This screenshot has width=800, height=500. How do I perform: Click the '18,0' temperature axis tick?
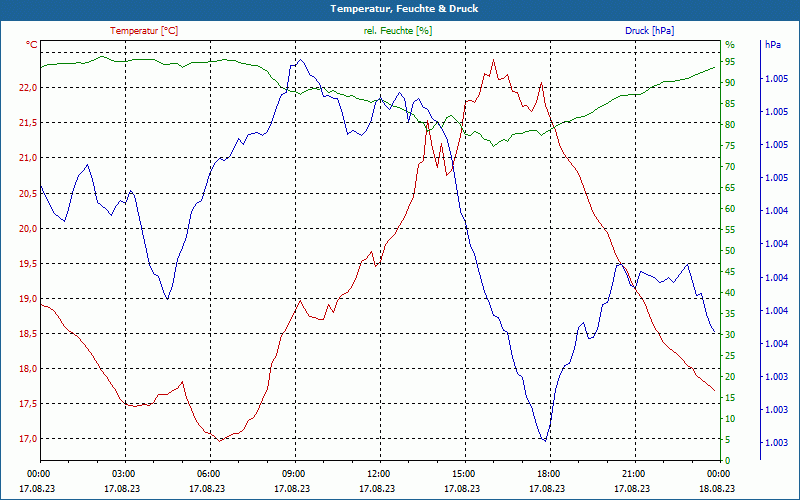(28, 369)
